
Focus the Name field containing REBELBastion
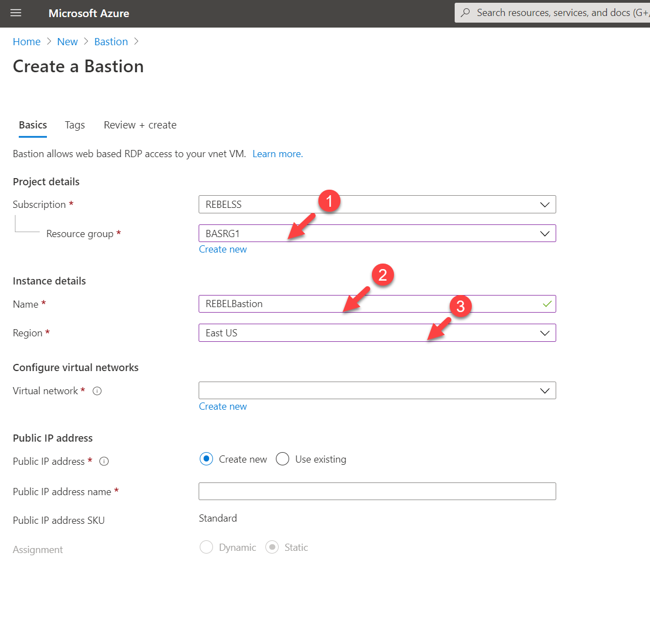(377, 304)
